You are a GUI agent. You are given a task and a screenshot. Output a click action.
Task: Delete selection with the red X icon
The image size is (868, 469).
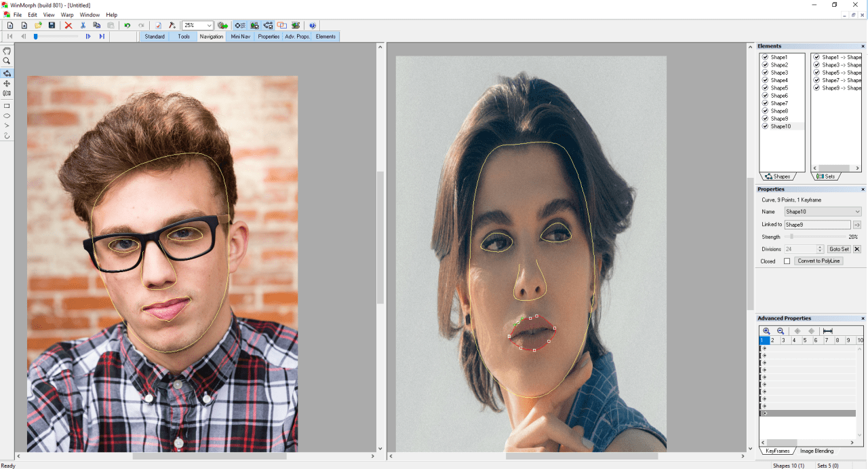(68, 25)
